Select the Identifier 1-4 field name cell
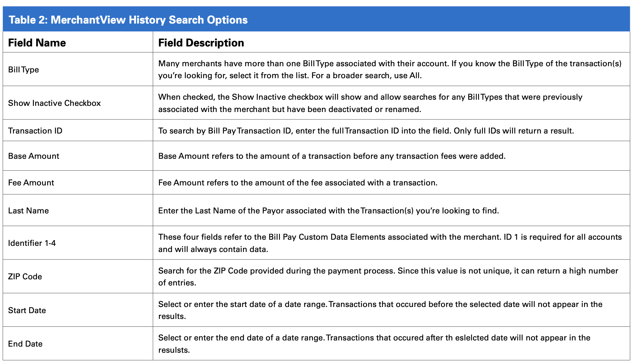 coord(32,243)
